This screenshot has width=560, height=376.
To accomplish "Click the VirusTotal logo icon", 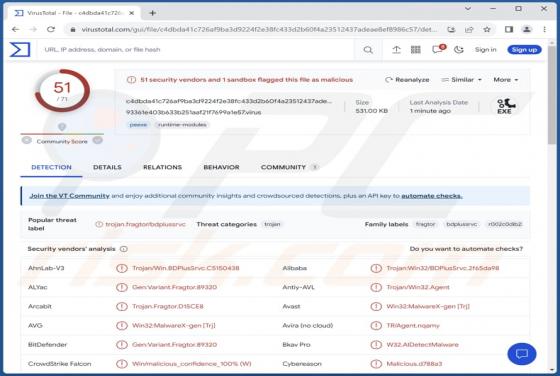I will pos(20,50).
